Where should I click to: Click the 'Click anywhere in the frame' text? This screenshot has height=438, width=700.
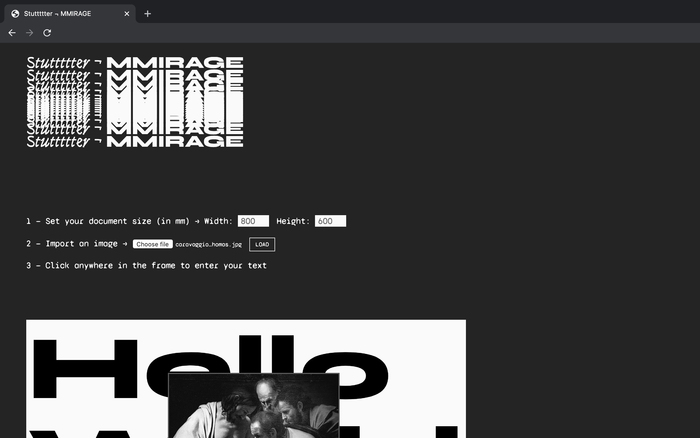coord(146,266)
